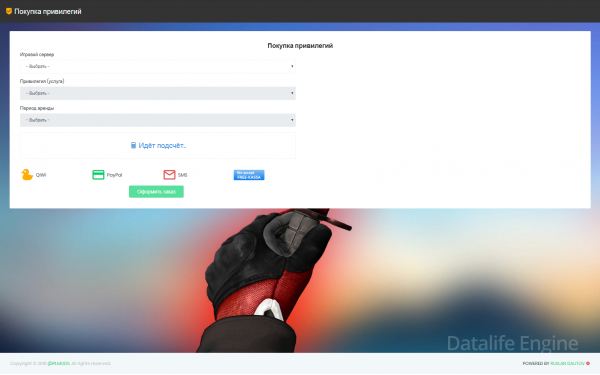
Task: Click header title Покупка привилегий
Action: 48,11
